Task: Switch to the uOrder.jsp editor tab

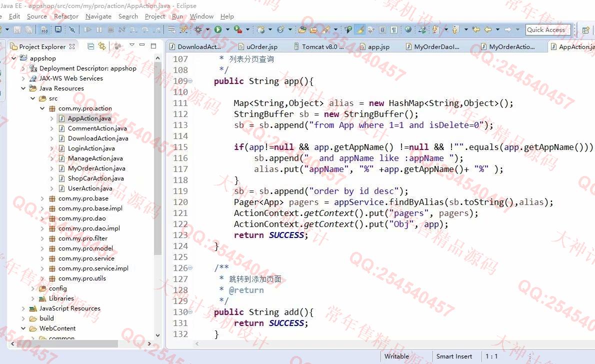Action: [x=262, y=46]
